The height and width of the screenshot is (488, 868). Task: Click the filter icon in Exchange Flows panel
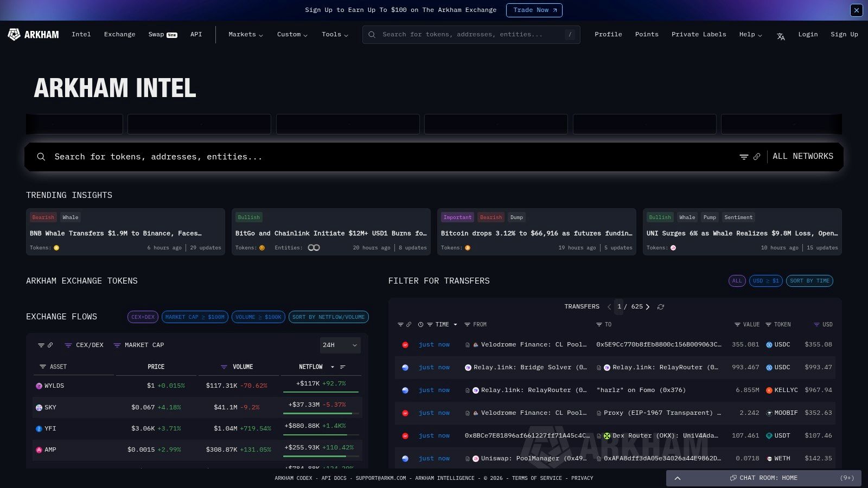[41, 345]
